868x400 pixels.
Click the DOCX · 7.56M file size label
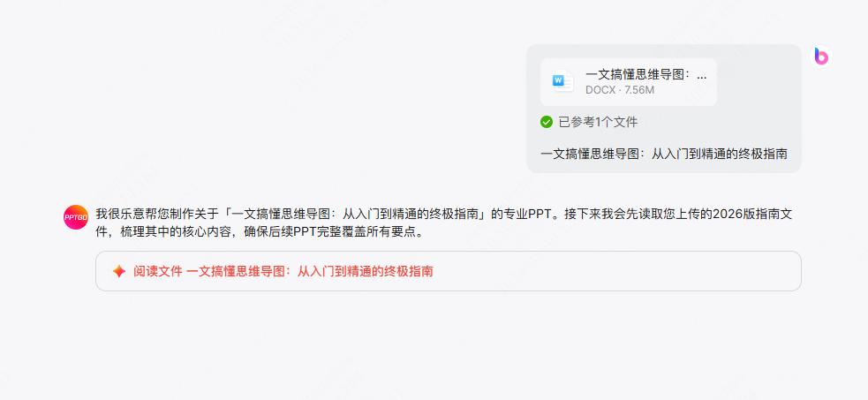tap(620, 90)
